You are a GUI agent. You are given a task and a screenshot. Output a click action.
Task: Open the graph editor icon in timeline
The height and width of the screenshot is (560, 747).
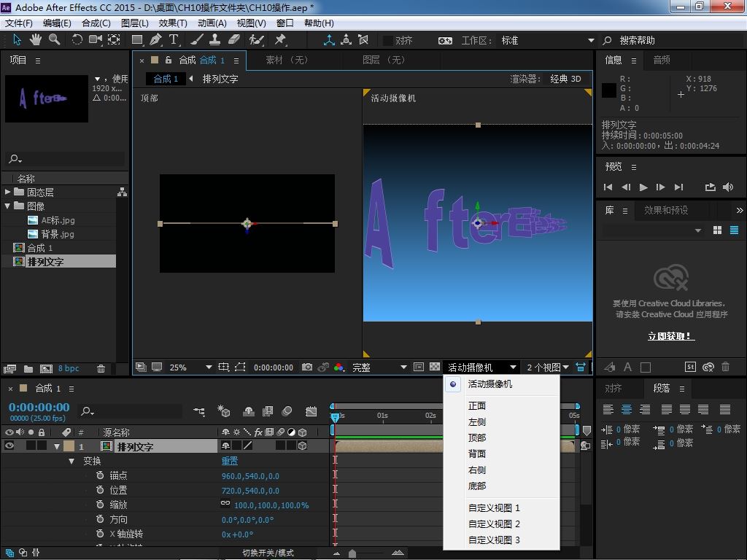[x=311, y=411]
